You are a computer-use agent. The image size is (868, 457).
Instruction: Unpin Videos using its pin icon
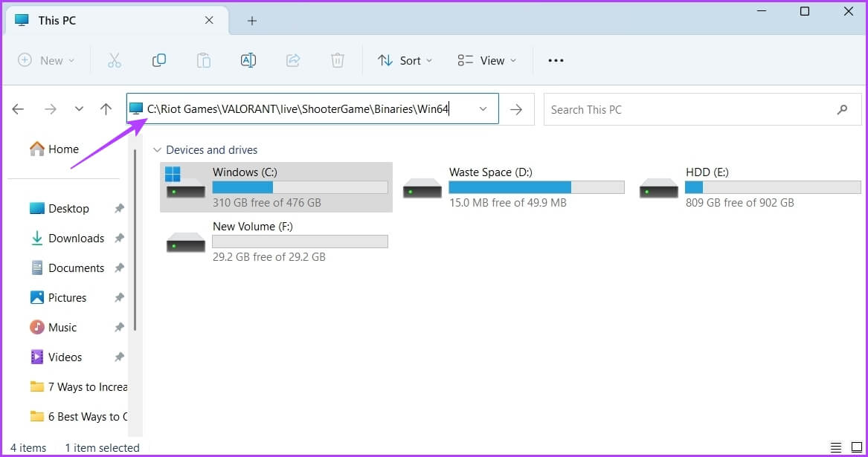[119, 357]
